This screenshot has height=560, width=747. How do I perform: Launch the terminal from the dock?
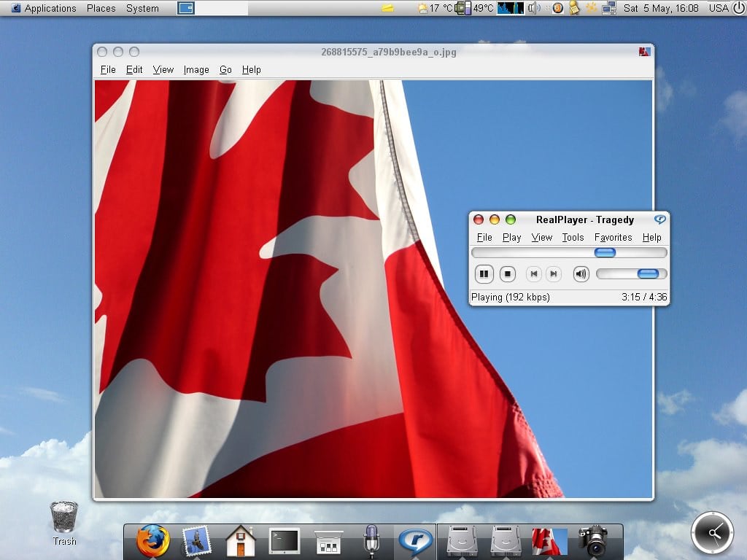pyautogui.click(x=284, y=541)
